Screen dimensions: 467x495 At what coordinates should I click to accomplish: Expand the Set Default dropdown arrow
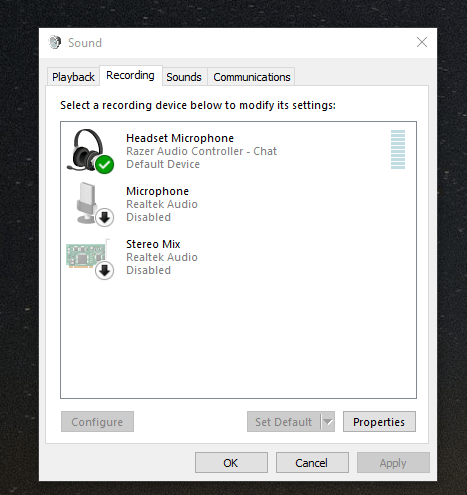328,422
